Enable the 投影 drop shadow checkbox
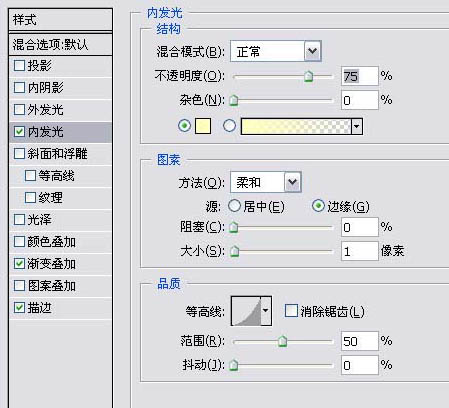The height and width of the screenshot is (408, 449). pos(19,65)
